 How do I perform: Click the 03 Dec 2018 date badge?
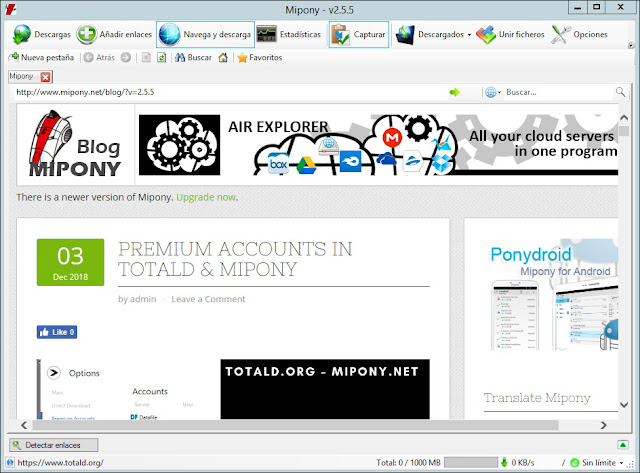pyautogui.click(x=70, y=262)
